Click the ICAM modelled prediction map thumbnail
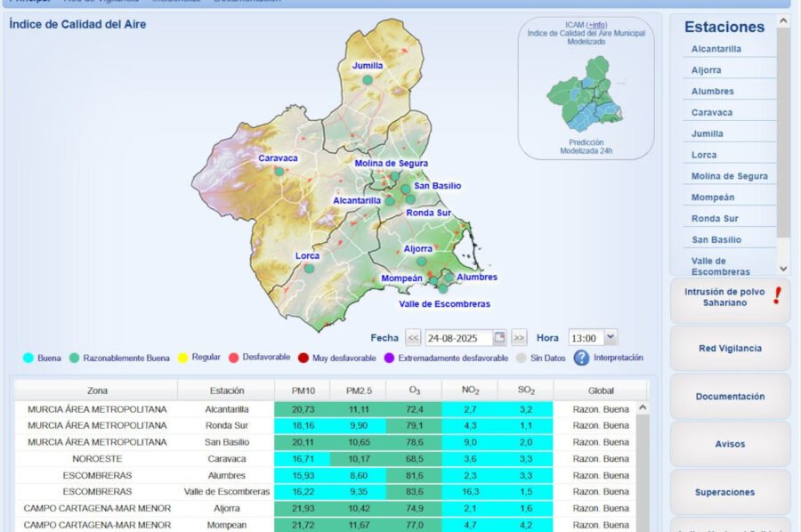Viewport: 801px width, 532px height. click(x=586, y=94)
